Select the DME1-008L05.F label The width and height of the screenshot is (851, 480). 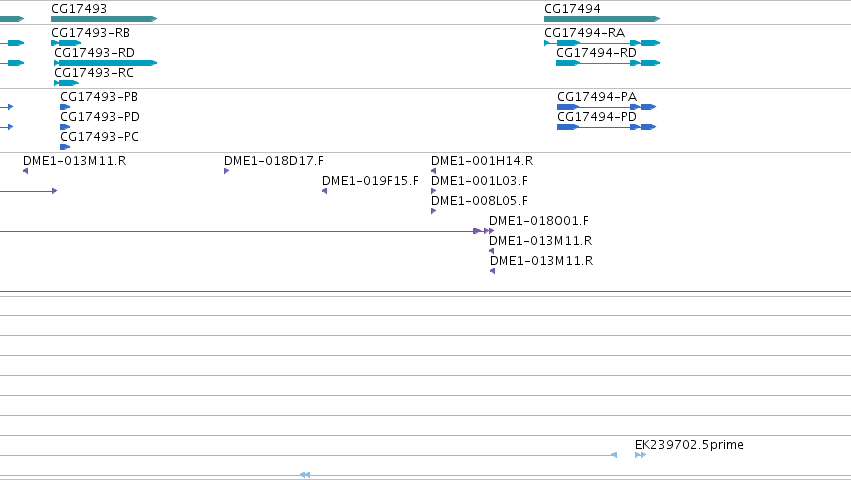pos(479,201)
